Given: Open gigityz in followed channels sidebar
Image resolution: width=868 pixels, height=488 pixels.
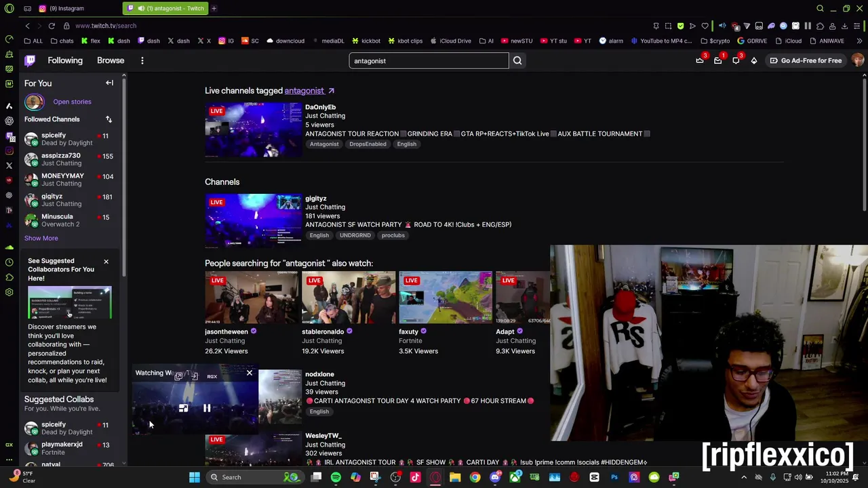Looking at the screenshot, I should coord(68,200).
